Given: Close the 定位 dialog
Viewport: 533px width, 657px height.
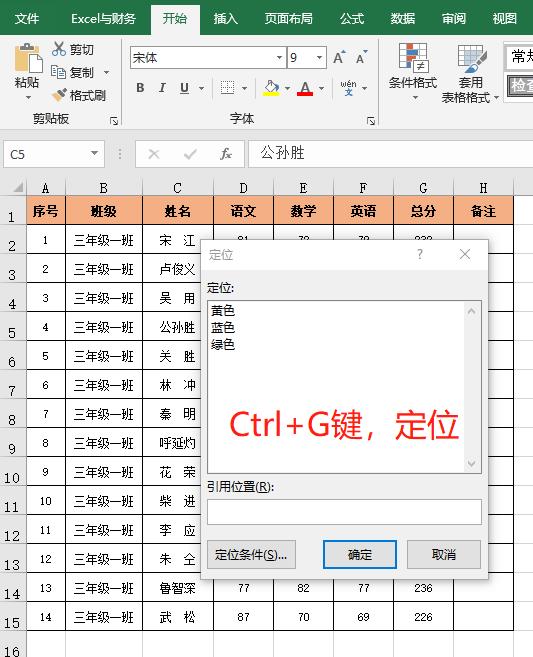Looking at the screenshot, I should click(465, 254).
